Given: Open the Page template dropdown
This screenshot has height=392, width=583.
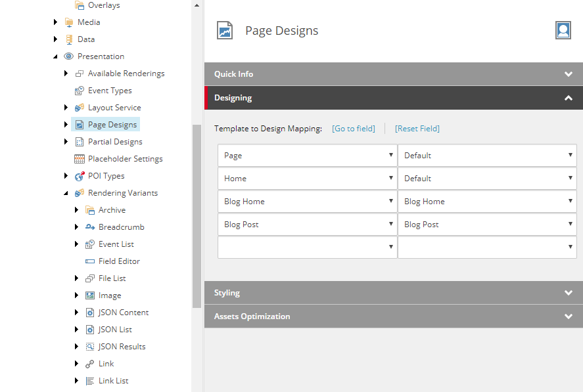Looking at the screenshot, I should (308, 156).
